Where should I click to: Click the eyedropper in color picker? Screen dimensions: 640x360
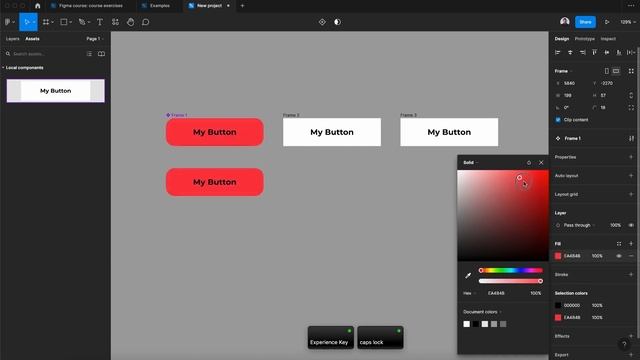(468, 276)
